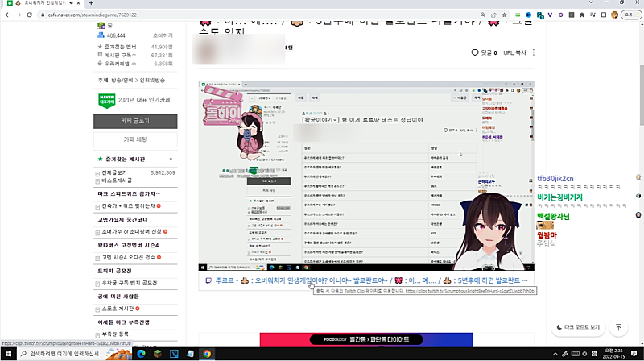Screen dimensions: 644x361
Task: Open 베스트게시글 board link
Action: [117, 180]
